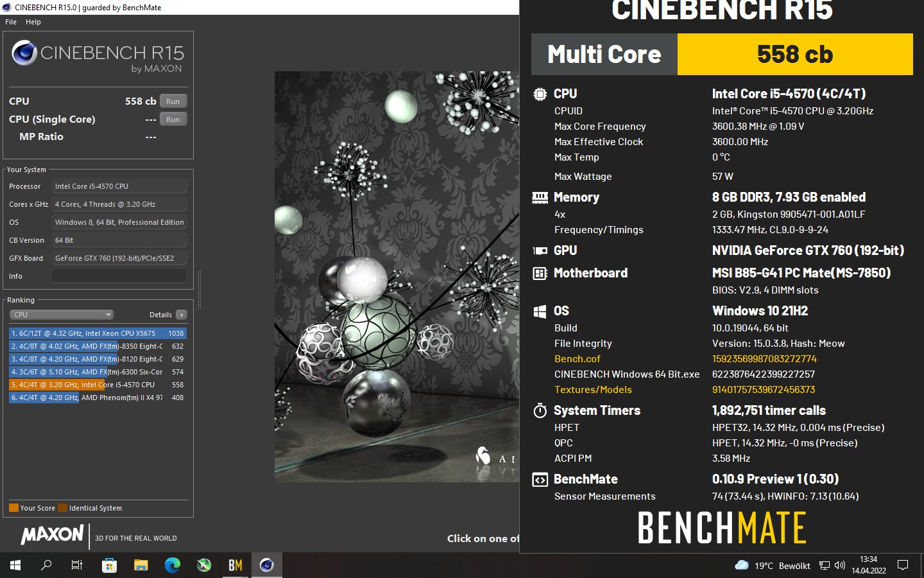
Task: Click the Motherboard icon in BenchMate
Action: (x=540, y=274)
